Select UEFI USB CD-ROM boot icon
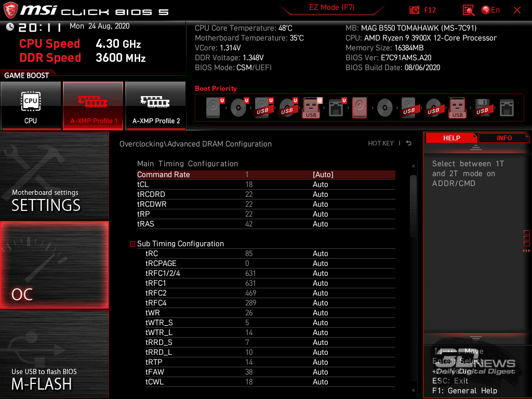 (288, 108)
